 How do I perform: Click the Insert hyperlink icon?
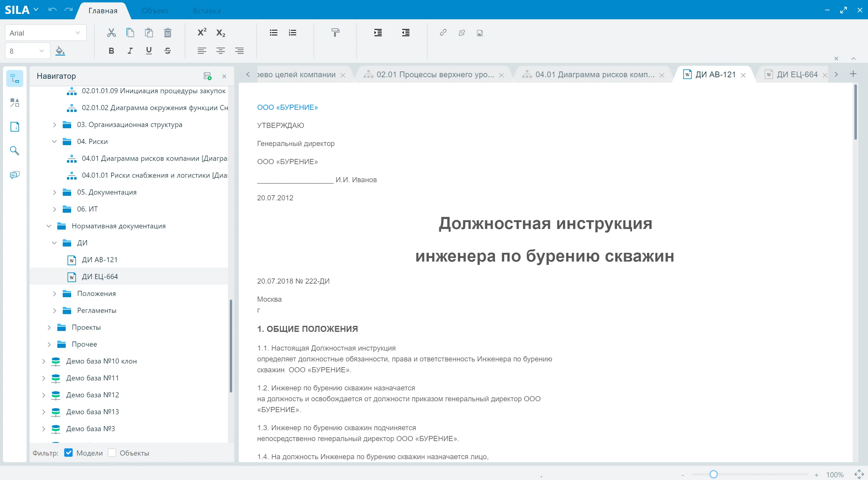pyautogui.click(x=443, y=33)
